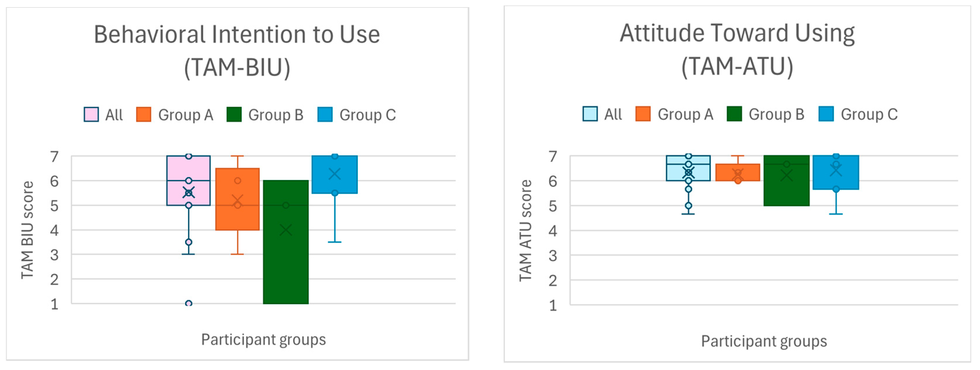Click the TAM BIU score axis title
The height and width of the screenshot is (370, 980).
(x=27, y=230)
